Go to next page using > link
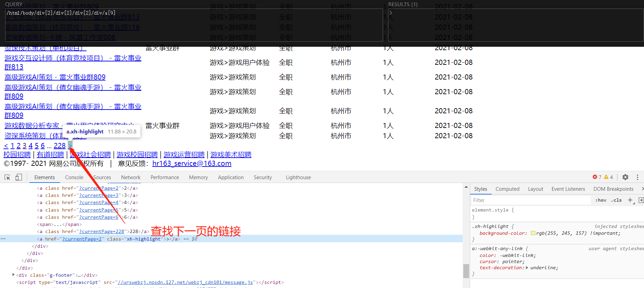 pos(70,146)
